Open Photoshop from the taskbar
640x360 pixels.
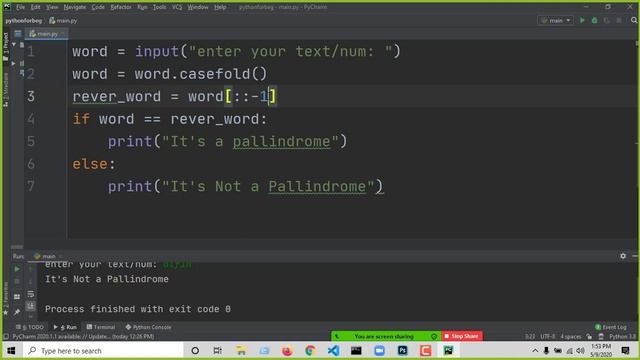402,351
